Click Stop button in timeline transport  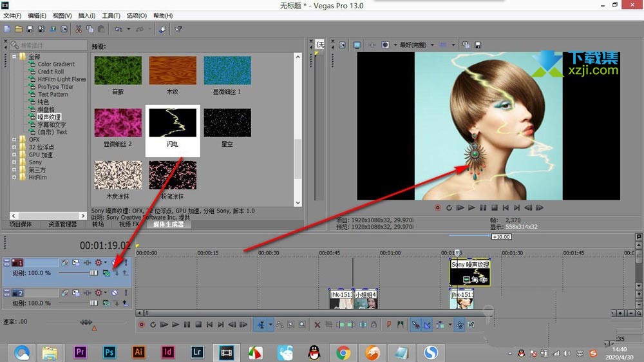pos(198,325)
